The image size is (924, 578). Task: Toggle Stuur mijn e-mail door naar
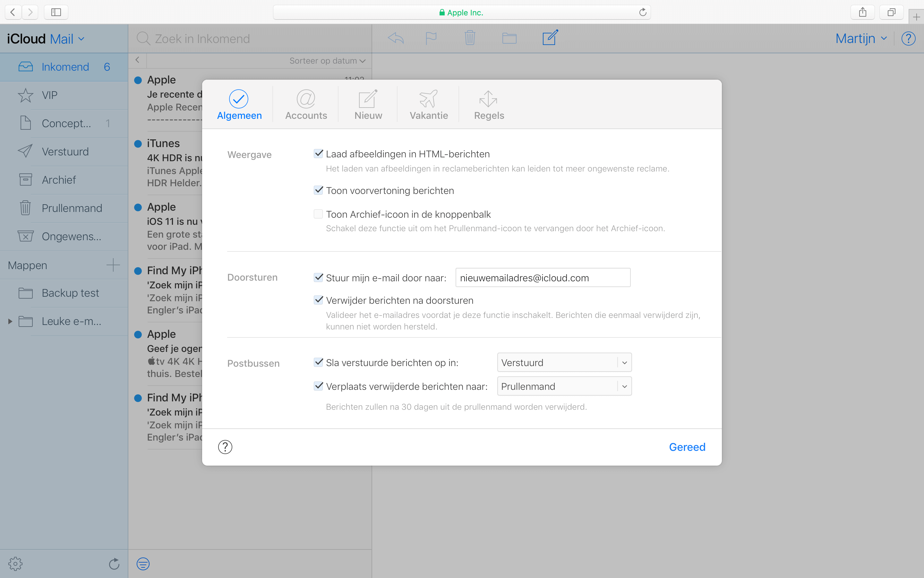point(319,277)
